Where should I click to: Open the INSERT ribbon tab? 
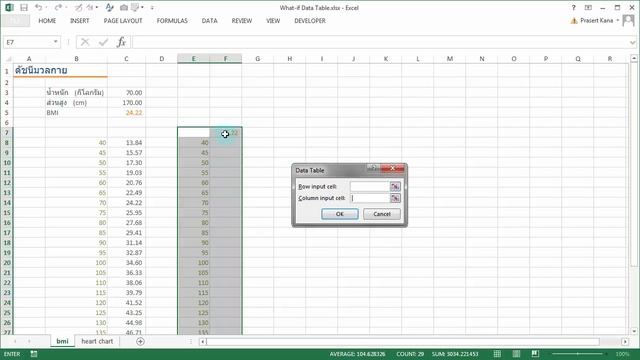[x=79, y=21]
